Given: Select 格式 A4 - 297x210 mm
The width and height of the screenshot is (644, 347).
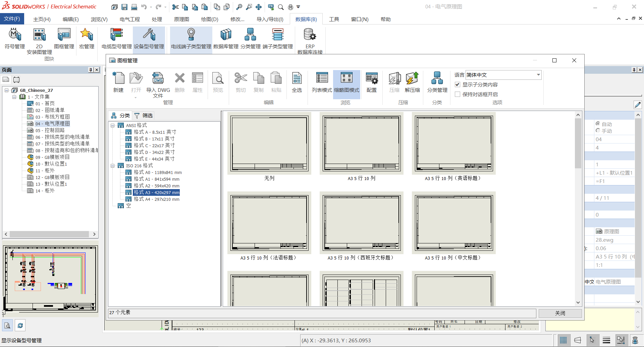Looking at the screenshot, I should coord(157,199).
